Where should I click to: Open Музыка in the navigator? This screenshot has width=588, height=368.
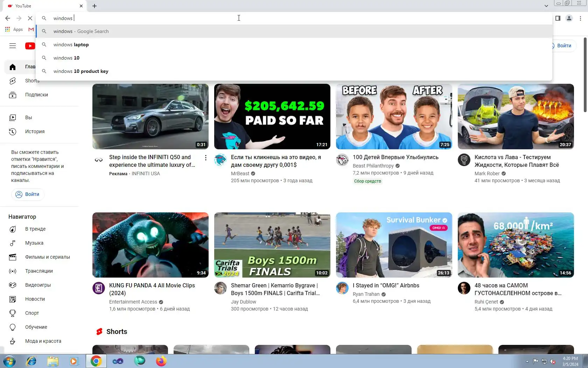39,243
